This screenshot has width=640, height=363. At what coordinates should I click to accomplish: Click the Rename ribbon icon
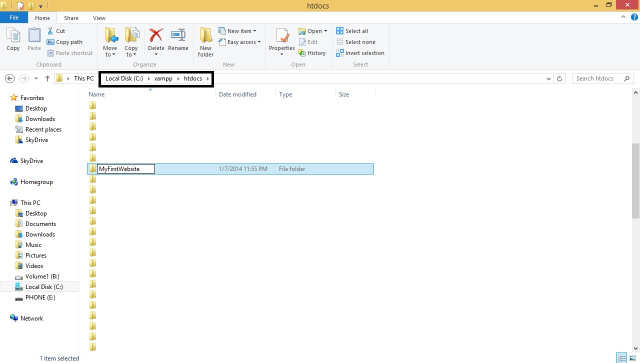click(178, 40)
